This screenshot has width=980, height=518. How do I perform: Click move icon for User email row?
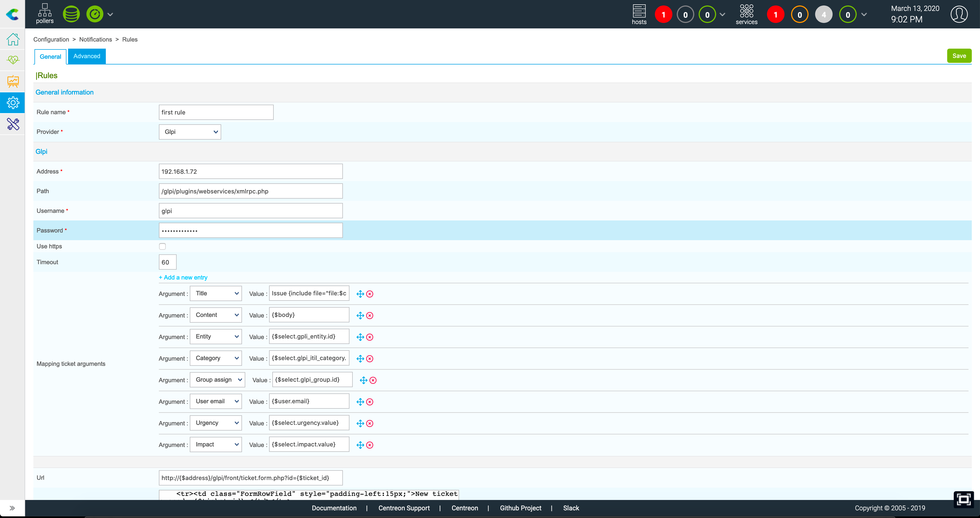click(360, 402)
